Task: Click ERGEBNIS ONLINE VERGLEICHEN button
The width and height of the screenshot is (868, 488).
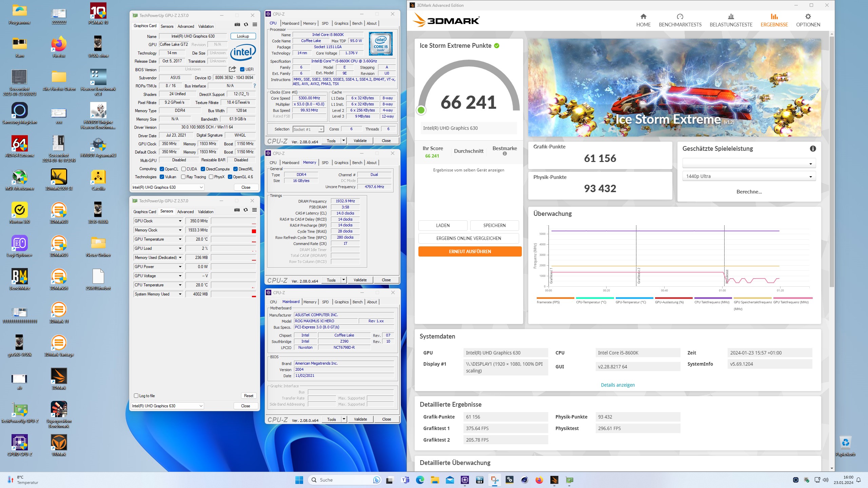Action: click(x=469, y=238)
